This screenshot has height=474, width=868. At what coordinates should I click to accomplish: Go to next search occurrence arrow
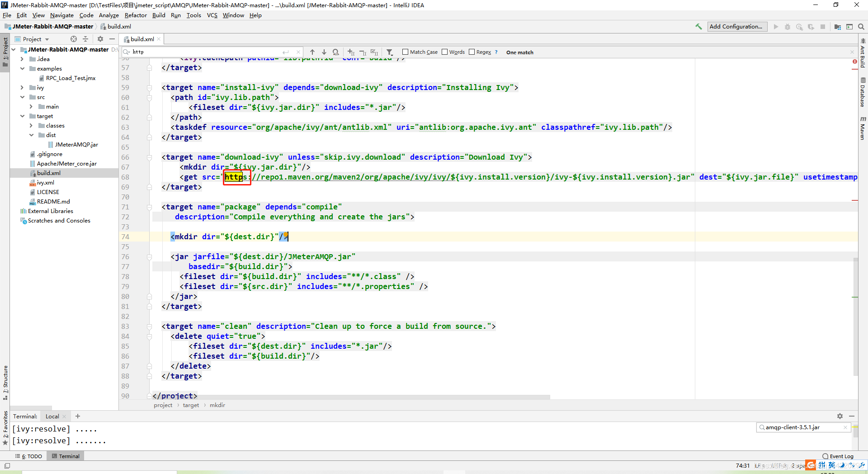click(324, 52)
